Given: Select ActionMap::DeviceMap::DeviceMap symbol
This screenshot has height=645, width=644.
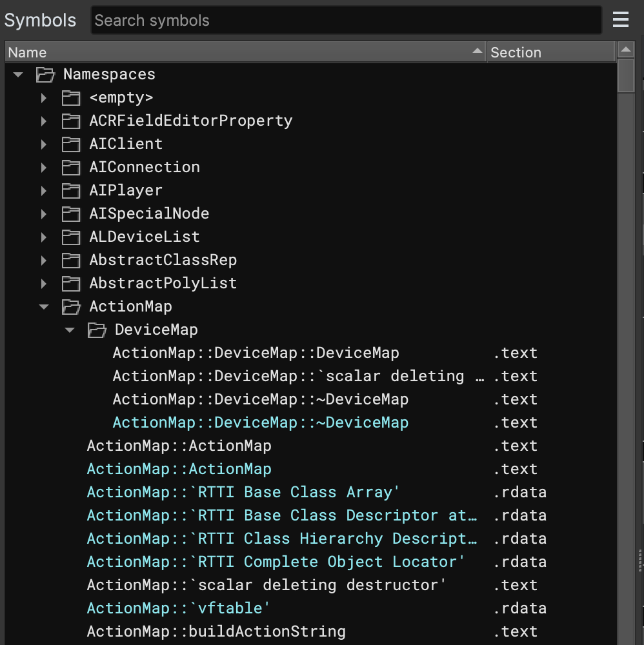Looking at the screenshot, I should 256,353.
